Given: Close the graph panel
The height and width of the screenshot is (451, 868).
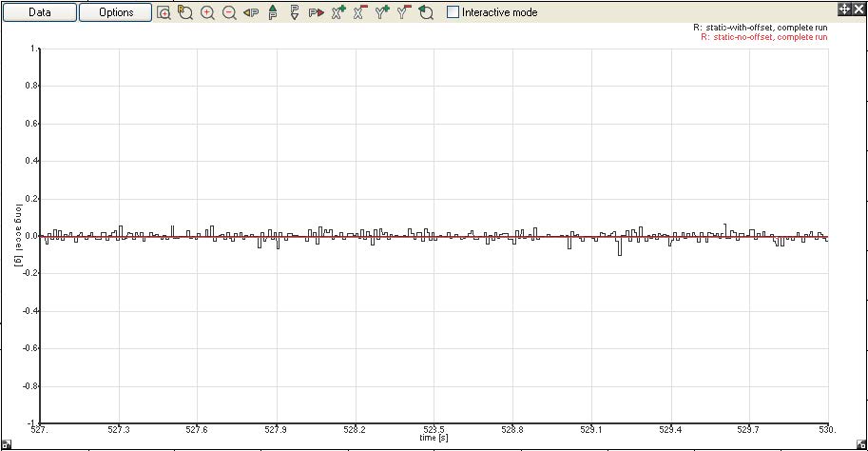Looking at the screenshot, I should point(858,9).
